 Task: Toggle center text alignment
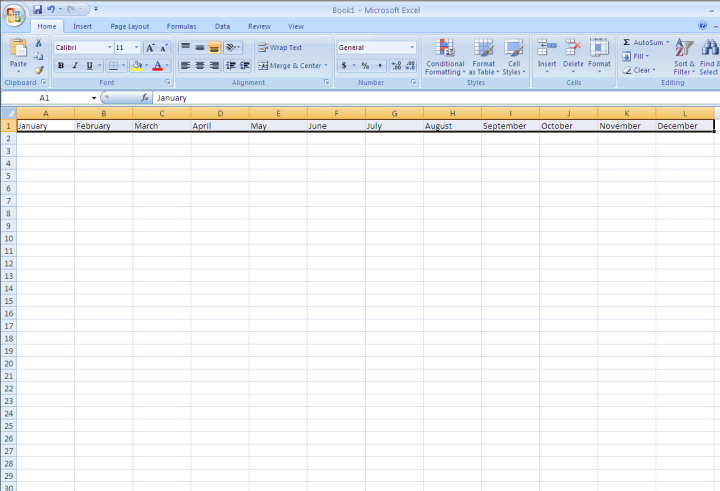[x=200, y=66]
